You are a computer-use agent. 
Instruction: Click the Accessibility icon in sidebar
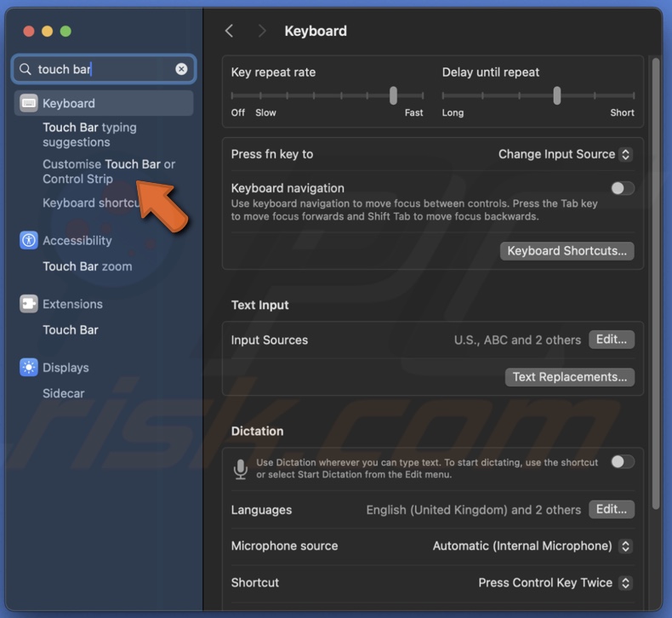coord(29,240)
